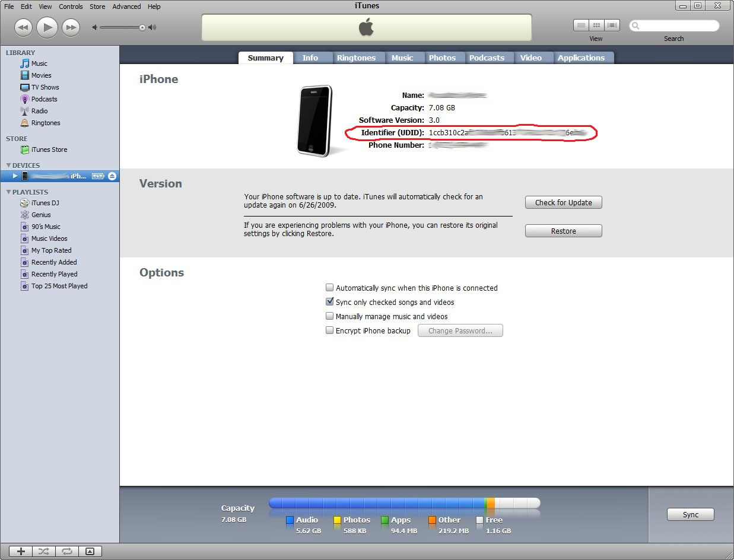Skip to the next track
The height and width of the screenshot is (560, 734).
[x=71, y=27]
